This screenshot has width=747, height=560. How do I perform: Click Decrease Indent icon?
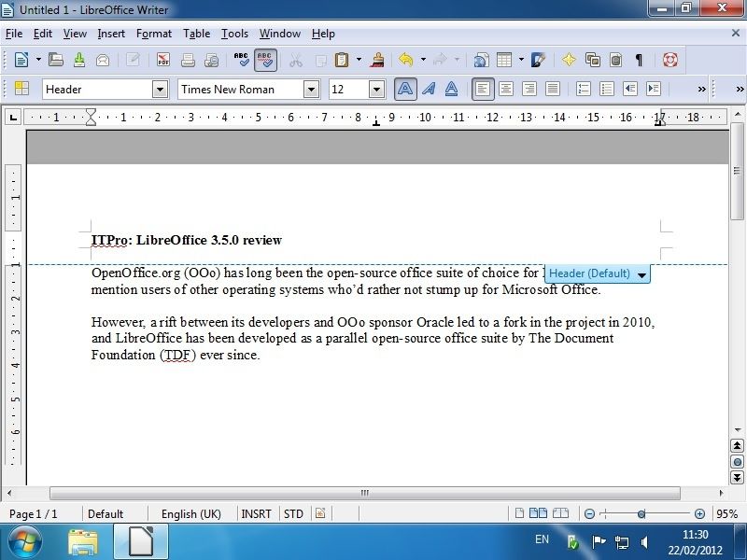click(629, 89)
